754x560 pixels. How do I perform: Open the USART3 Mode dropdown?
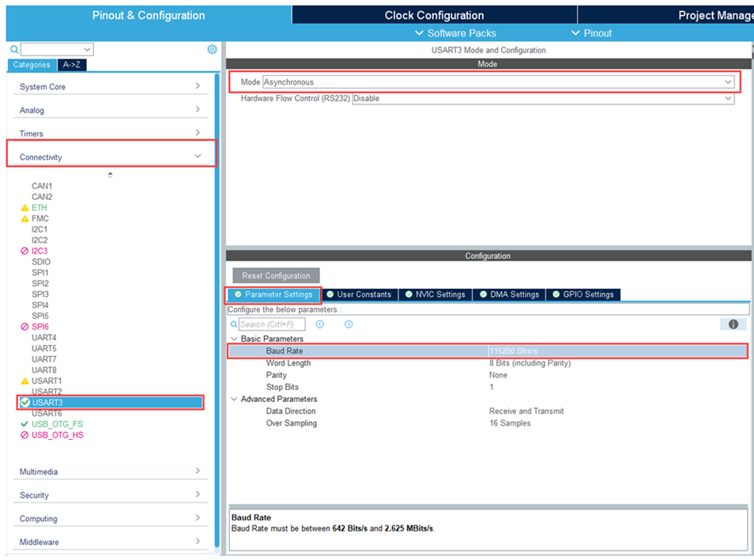(x=728, y=82)
